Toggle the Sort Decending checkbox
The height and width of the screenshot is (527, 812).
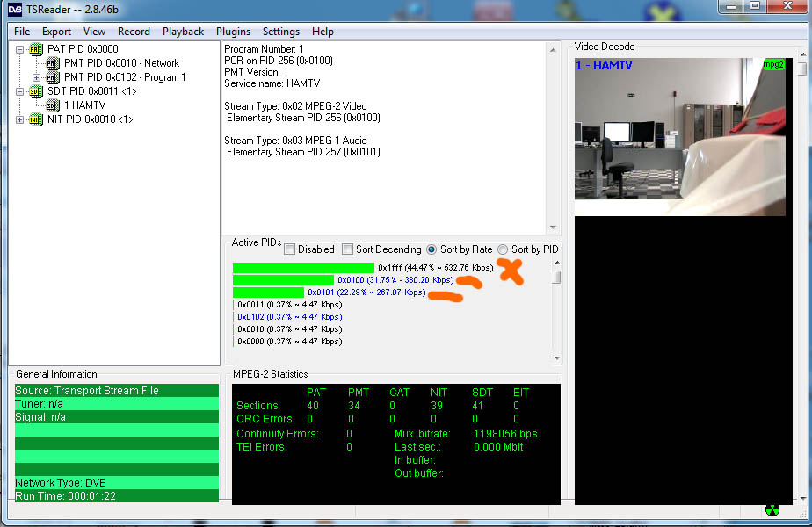[x=347, y=249]
